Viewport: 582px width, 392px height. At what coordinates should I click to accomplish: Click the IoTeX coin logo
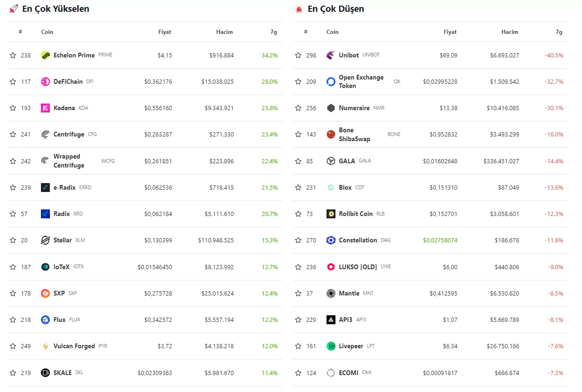[x=45, y=267]
